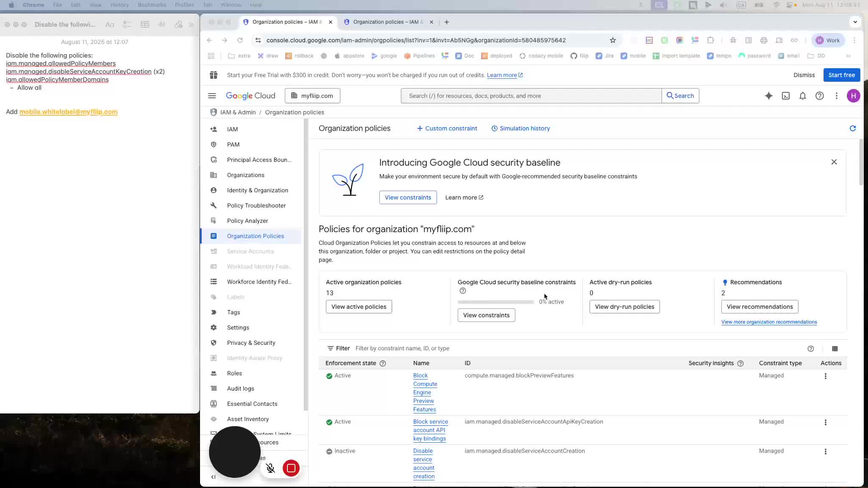Open help icon next to Enforcement state
The height and width of the screenshot is (488, 868).
point(383,363)
